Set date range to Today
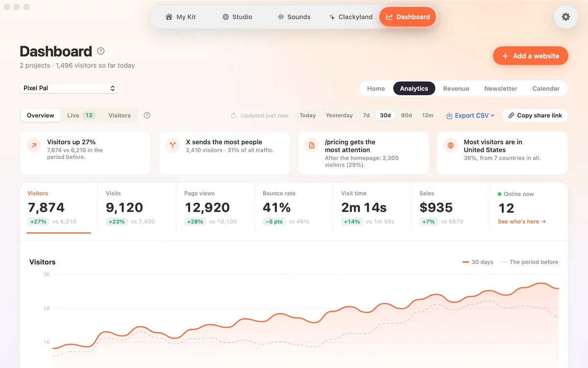The width and height of the screenshot is (588, 368). (308, 115)
